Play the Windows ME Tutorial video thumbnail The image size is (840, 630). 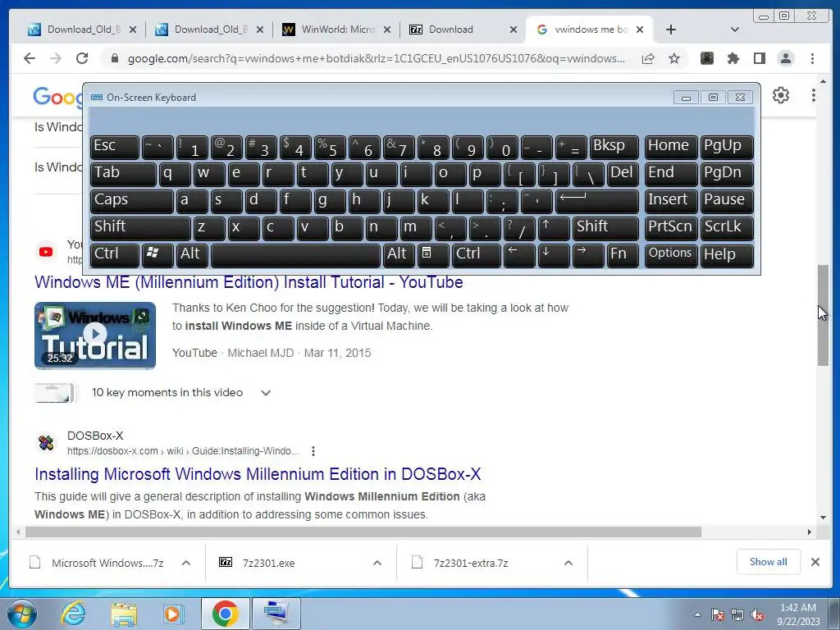pyautogui.click(x=95, y=336)
